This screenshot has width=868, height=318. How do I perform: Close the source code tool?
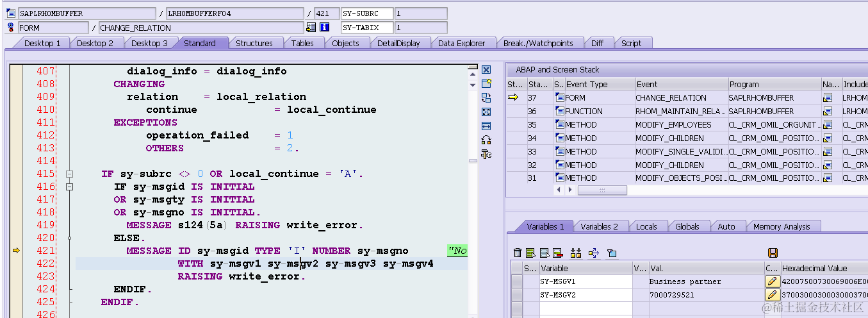(486, 70)
